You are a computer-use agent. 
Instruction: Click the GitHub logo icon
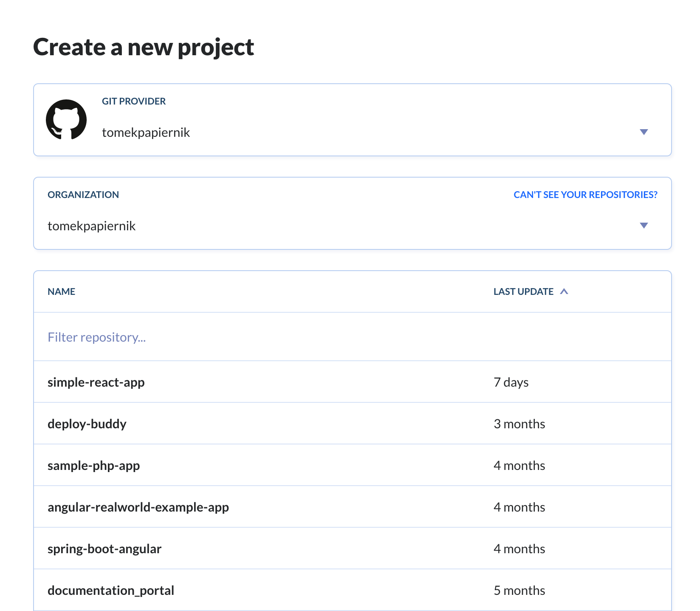[66, 120]
